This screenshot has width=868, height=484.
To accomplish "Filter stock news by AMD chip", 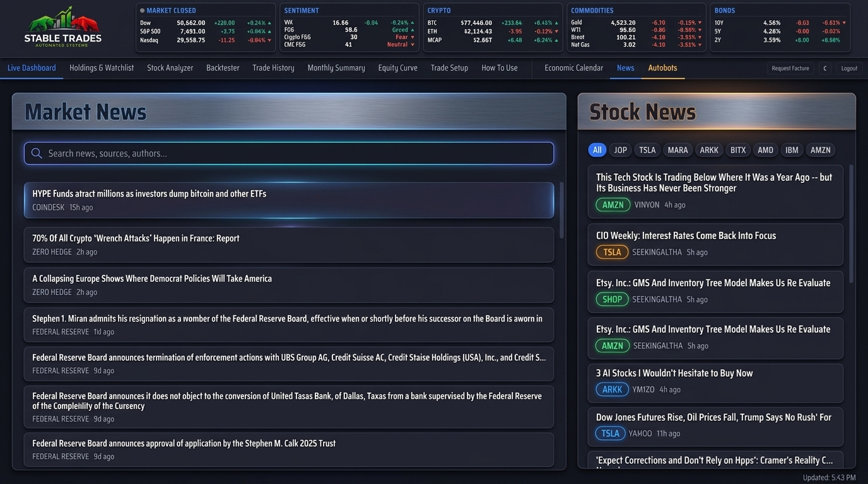I will coord(765,150).
